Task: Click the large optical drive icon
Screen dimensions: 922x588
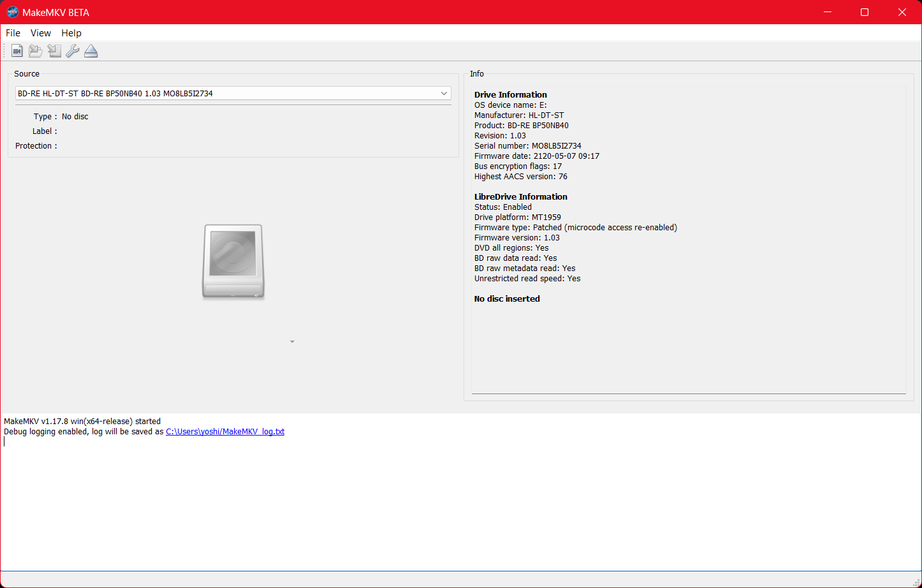Action: 233,261
